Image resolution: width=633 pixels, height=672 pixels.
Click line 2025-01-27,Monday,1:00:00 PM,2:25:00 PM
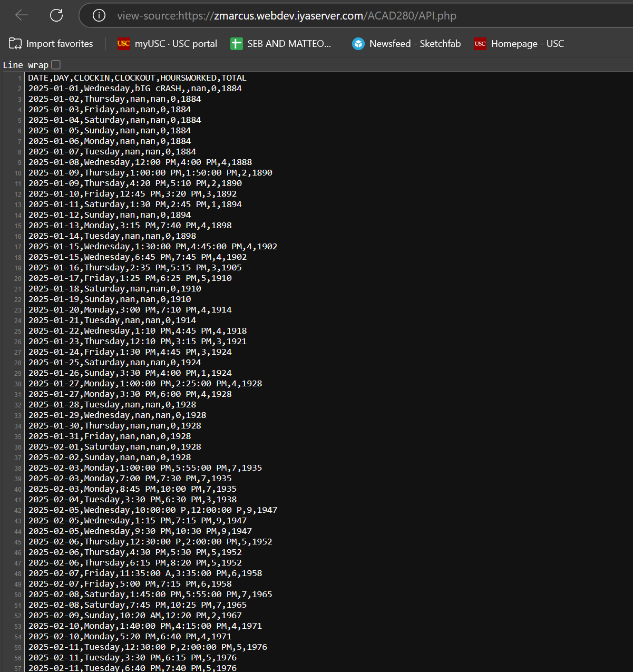[x=145, y=384]
